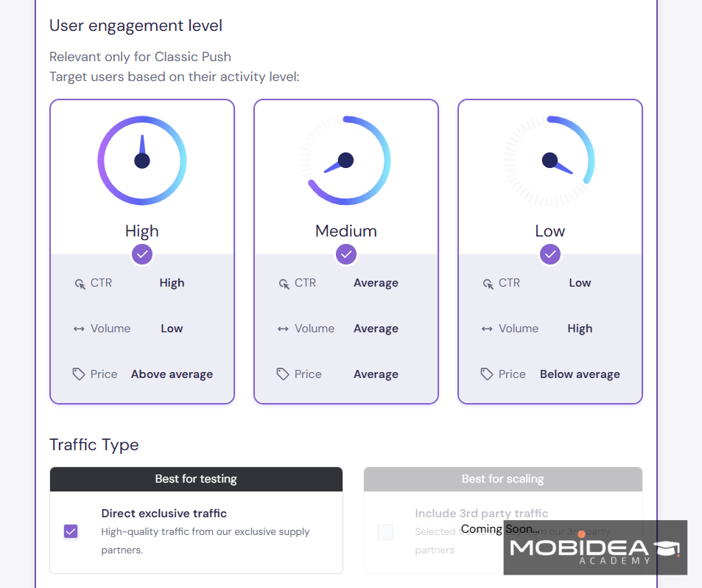This screenshot has height=588, width=702.
Task: Click the Low engagement gauge icon
Action: [550, 161]
